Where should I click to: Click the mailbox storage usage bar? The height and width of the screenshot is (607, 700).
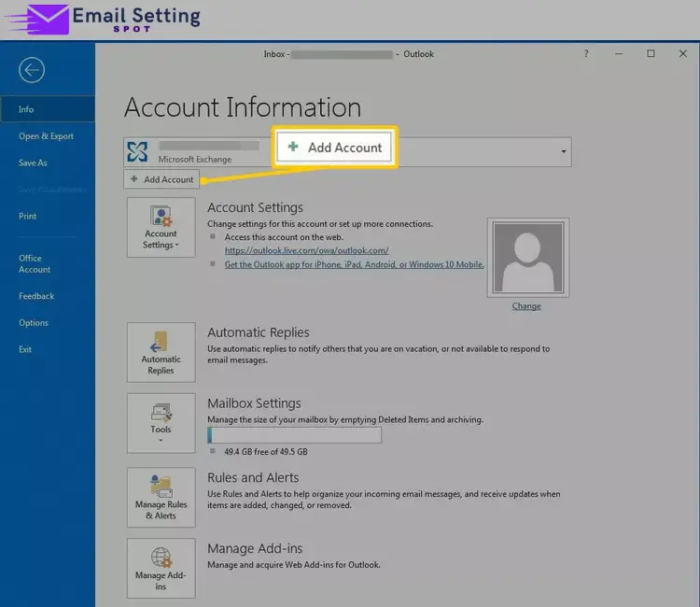[295, 435]
